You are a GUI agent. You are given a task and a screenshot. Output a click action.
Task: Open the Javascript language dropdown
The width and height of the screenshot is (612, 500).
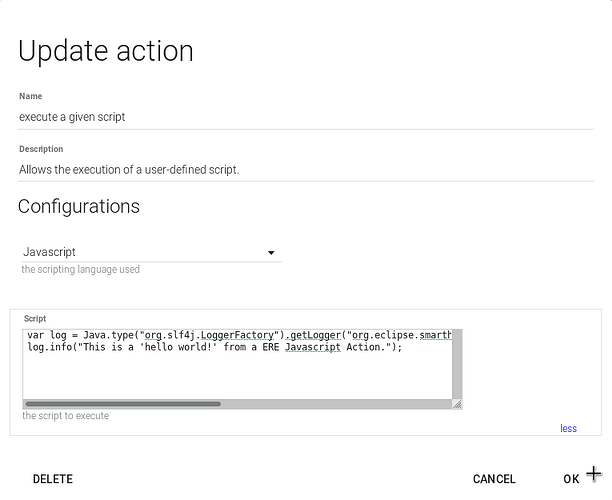tap(150, 253)
